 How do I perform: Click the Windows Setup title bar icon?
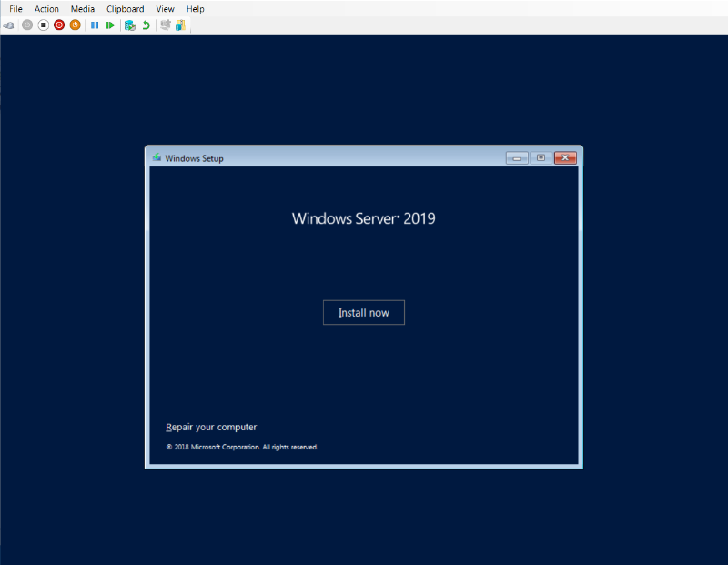pos(157,157)
